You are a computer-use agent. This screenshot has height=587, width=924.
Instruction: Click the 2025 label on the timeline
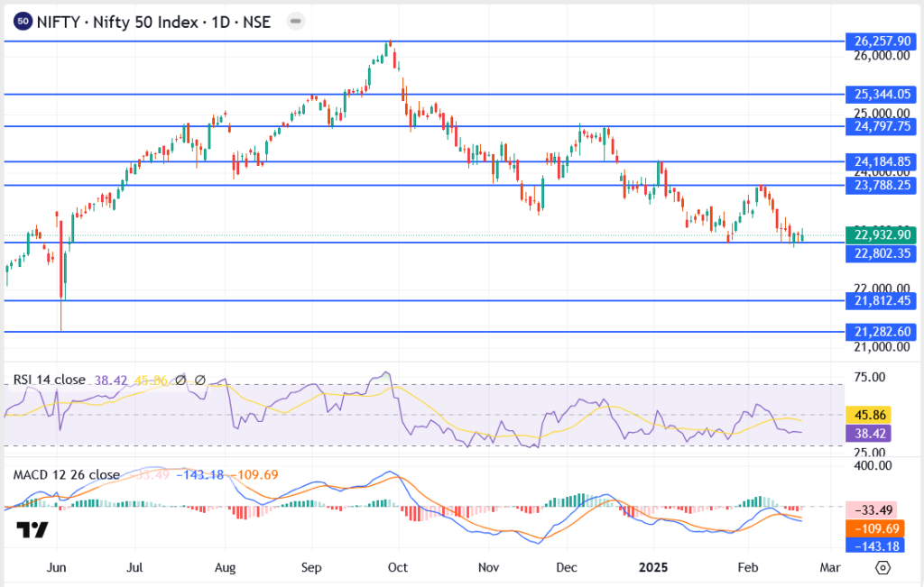point(652,567)
